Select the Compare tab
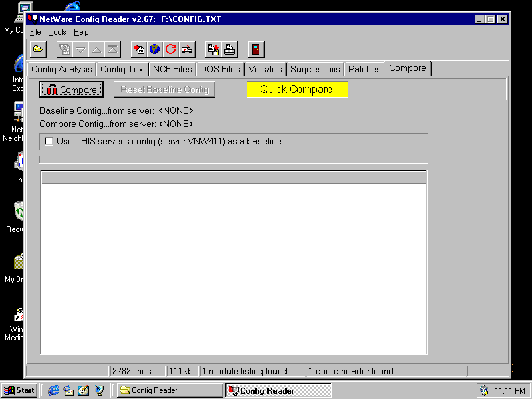This screenshot has width=532, height=399. coord(408,68)
